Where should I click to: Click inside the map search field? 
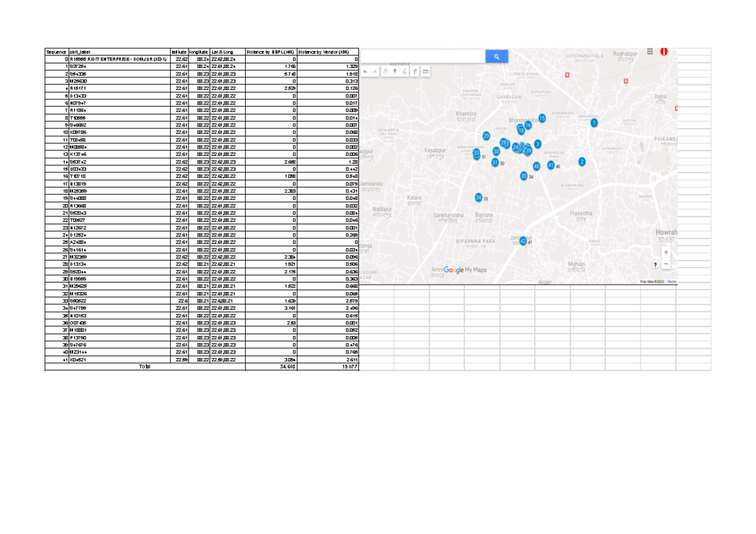pos(423,57)
